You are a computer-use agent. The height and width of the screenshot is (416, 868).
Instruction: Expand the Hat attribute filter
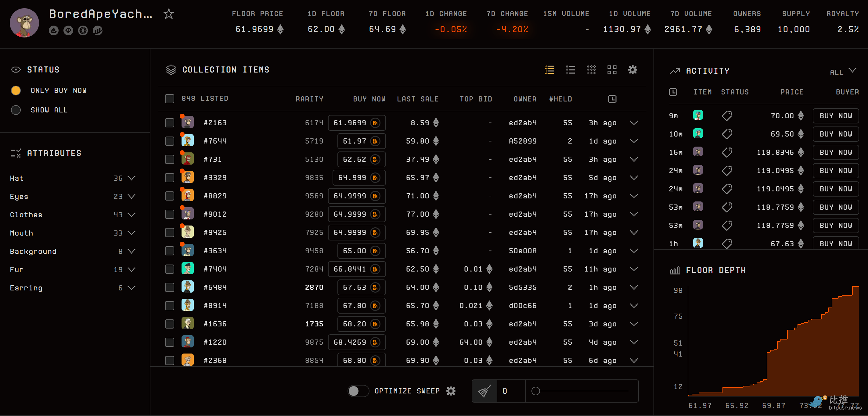coord(131,178)
